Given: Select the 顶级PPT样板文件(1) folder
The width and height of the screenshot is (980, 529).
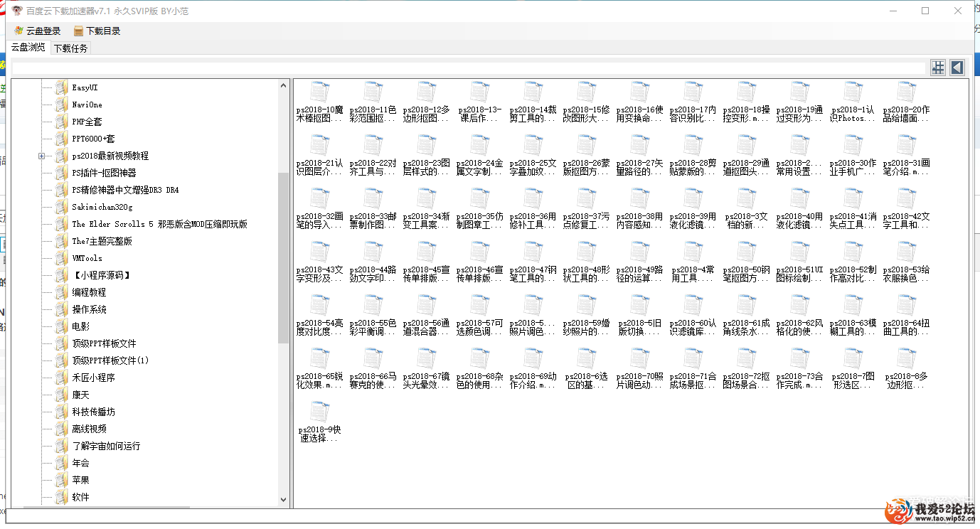Looking at the screenshot, I should point(110,360).
